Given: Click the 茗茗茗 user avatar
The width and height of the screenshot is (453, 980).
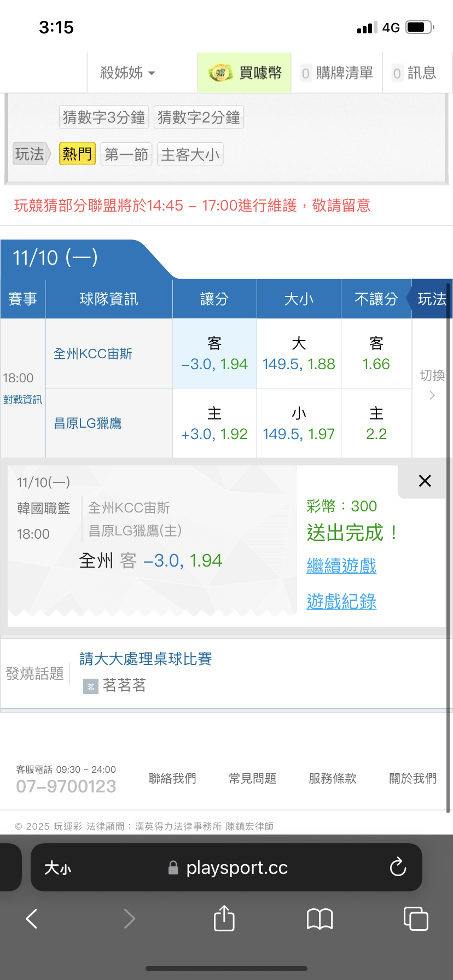Looking at the screenshot, I should click(x=91, y=686).
